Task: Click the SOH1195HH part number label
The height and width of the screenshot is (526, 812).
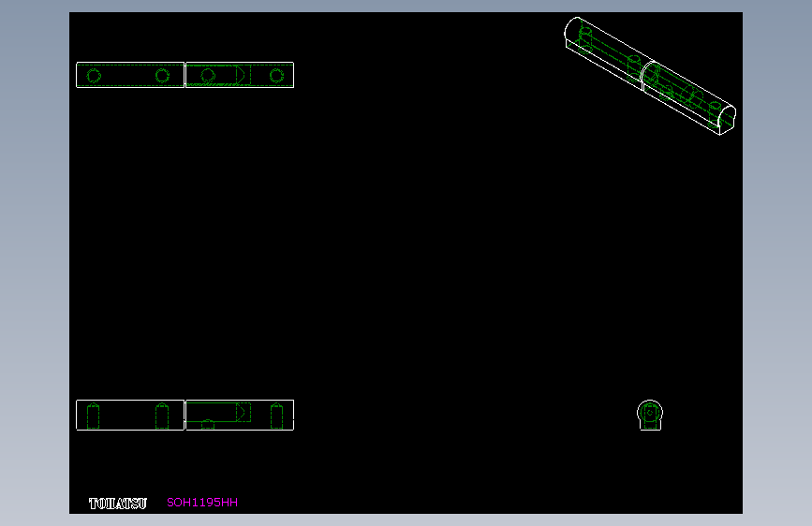Action: (x=202, y=503)
